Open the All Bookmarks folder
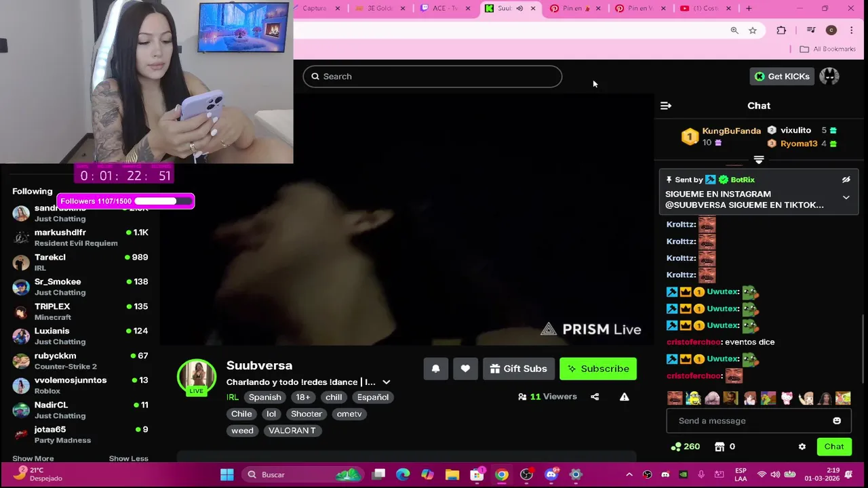The height and width of the screenshot is (488, 868). click(827, 49)
